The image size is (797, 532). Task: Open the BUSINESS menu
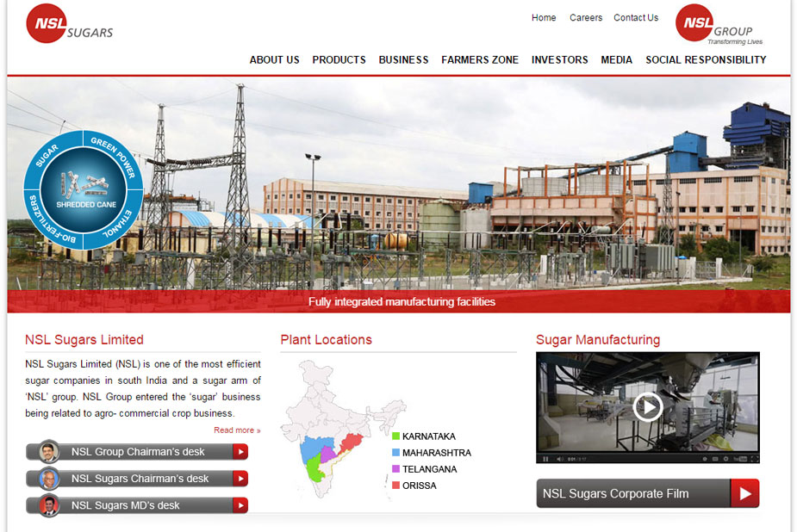pos(403,60)
